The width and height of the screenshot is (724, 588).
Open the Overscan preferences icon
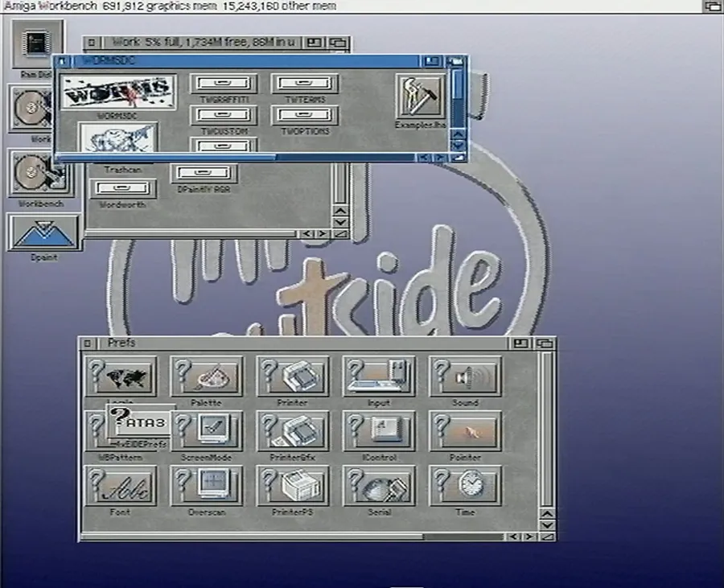coord(206,486)
